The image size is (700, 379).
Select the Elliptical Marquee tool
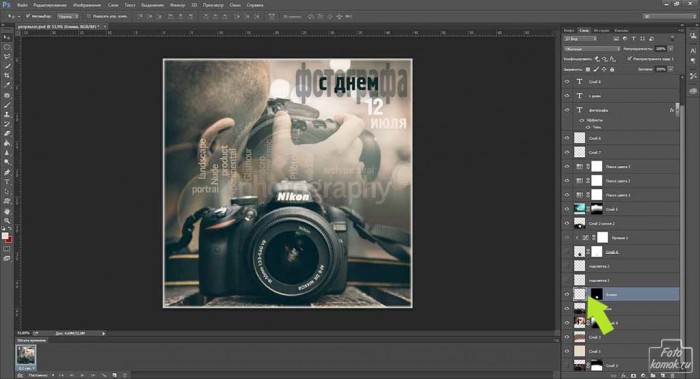tap(6, 47)
